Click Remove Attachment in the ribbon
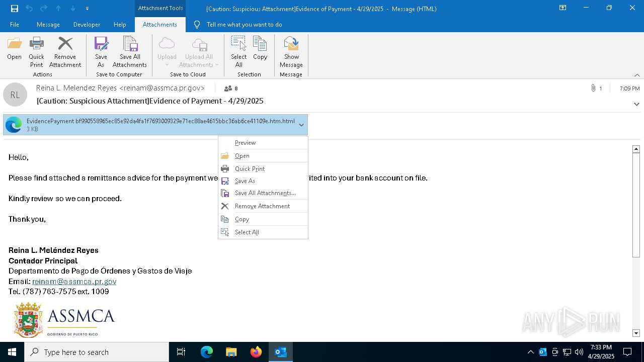This screenshot has width=644, height=362. pos(65,52)
